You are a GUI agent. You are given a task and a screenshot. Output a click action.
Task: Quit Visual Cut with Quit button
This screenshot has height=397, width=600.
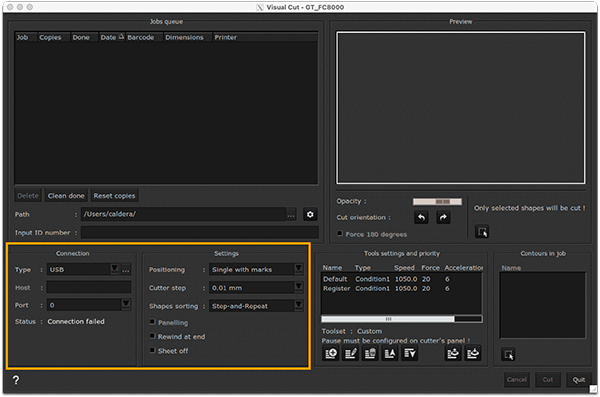579,379
